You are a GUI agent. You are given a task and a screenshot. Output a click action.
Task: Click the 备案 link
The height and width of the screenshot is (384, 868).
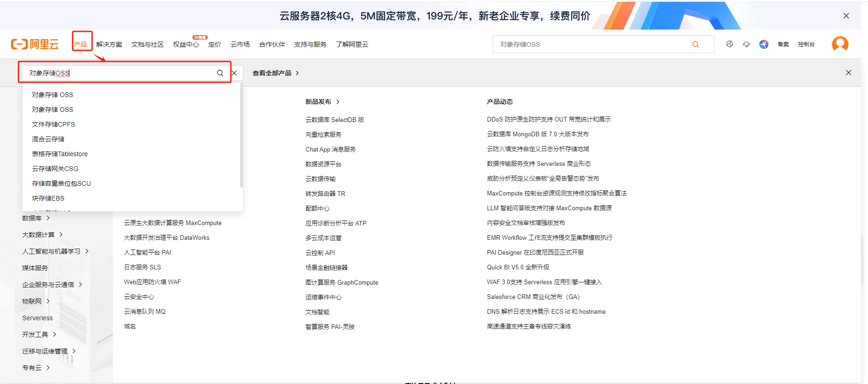[783, 44]
